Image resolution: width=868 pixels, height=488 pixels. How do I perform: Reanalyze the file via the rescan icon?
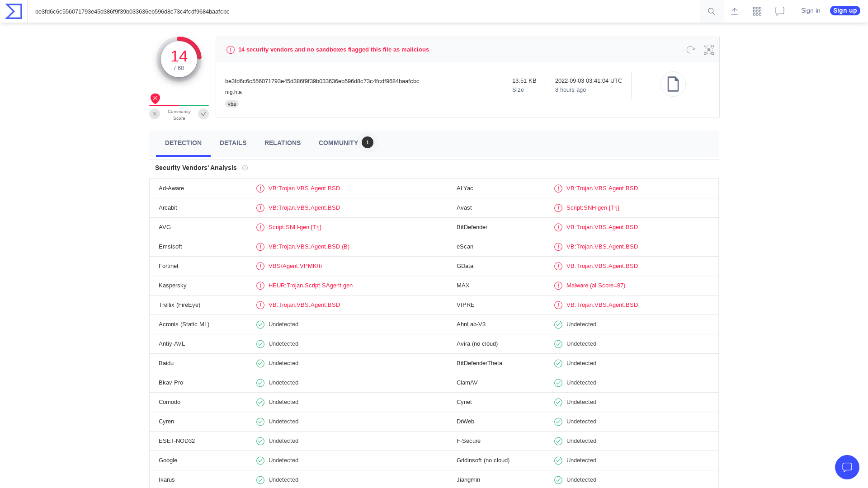690,50
